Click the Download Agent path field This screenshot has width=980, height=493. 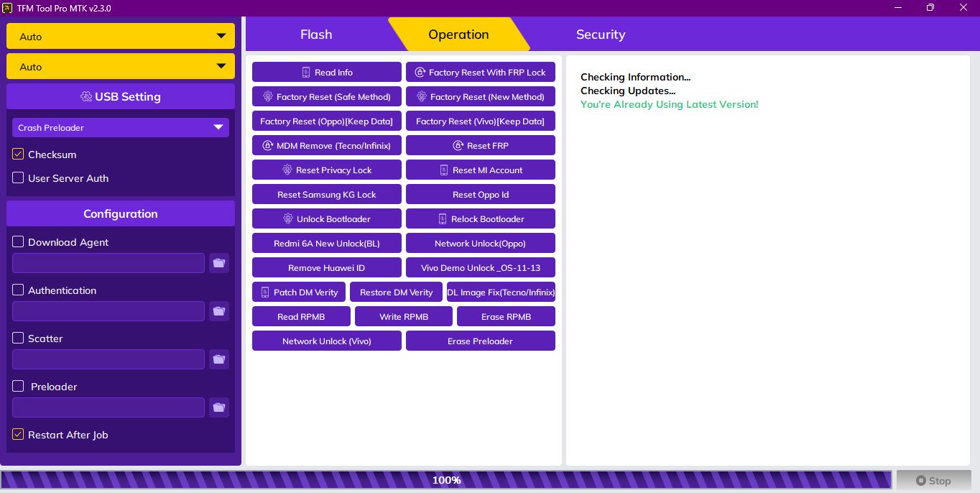pos(108,263)
